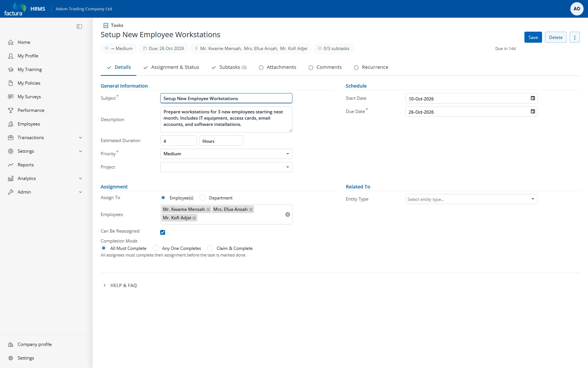Click the My Policies document icon
Viewport: 588px width, 368px height.
tap(11, 83)
